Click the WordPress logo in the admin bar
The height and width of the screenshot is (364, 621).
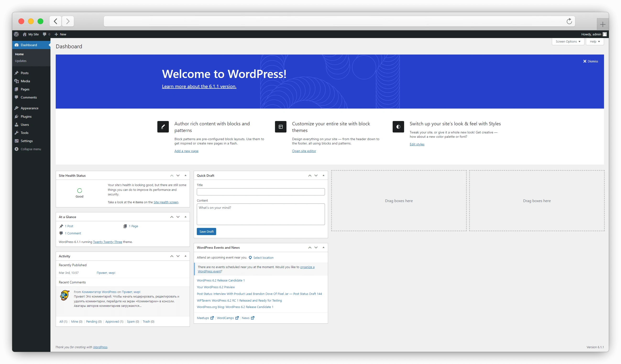point(16,34)
